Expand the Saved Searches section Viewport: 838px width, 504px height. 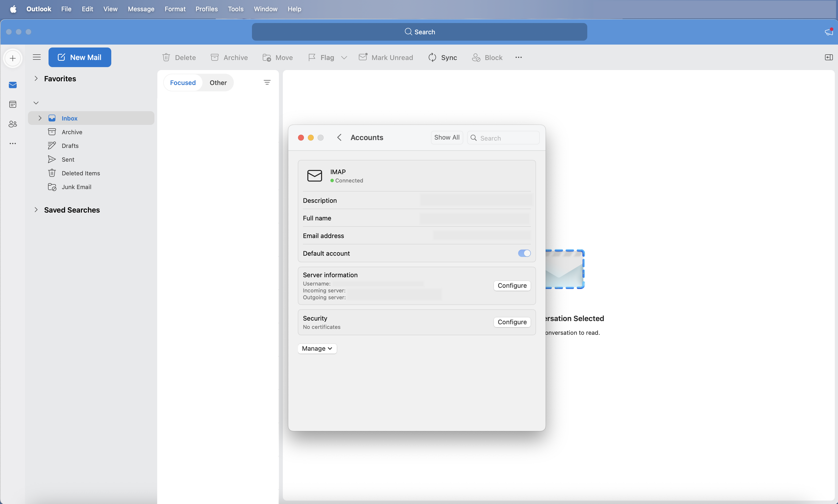coord(36,210)
